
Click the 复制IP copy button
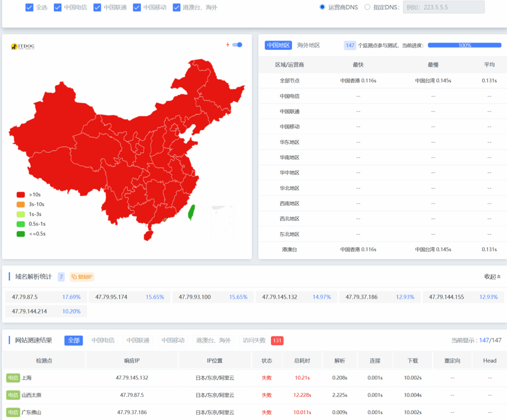tap(82, 277)
